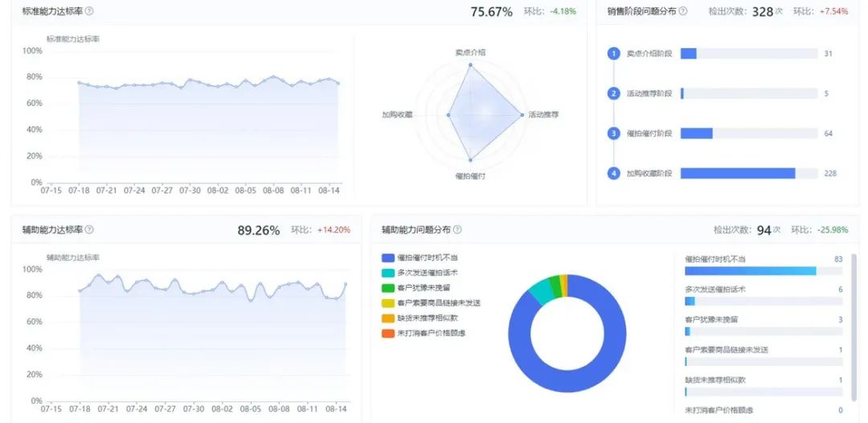Click the 催拍催付阶段 bar showing 64
The image size is (868, 423).
pyautogui.click(x=697, y=133)
